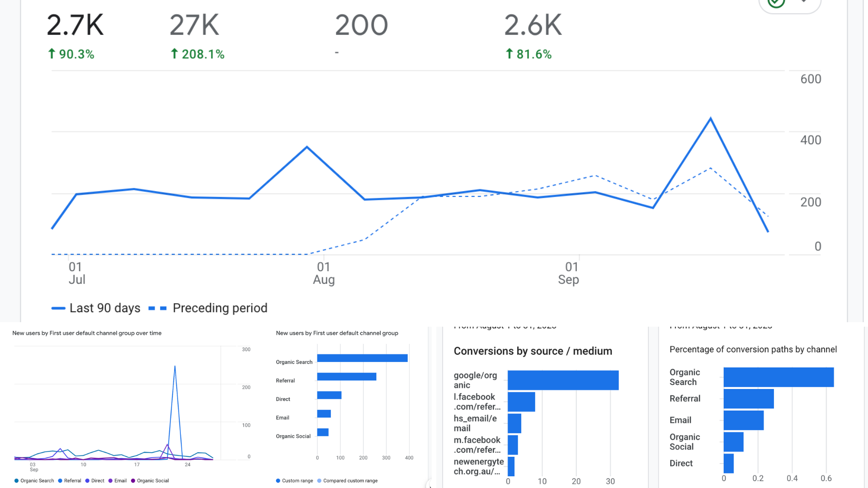868x488 pixels.
Task: Toggle the Custom range legend entry
Action: coord(294,481)
